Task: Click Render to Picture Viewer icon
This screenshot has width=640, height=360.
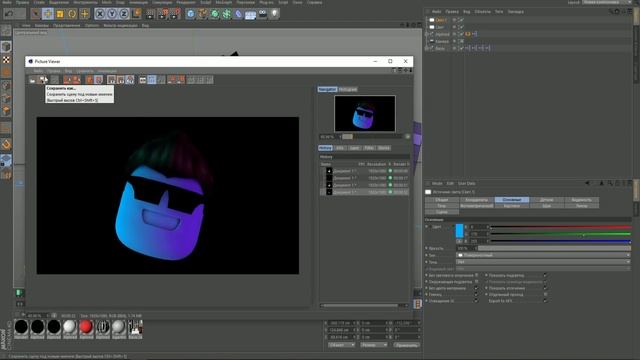Action: pos(163,14)
